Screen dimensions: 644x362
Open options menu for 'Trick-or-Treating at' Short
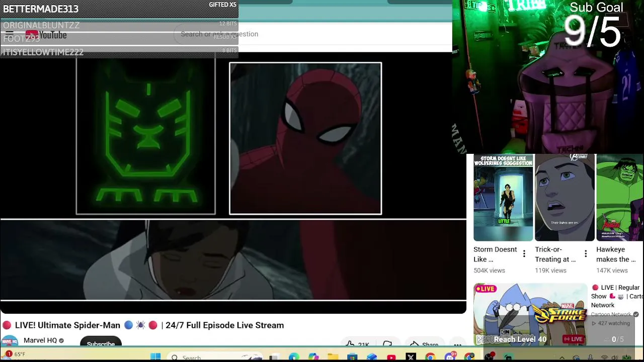click(586, 254)
